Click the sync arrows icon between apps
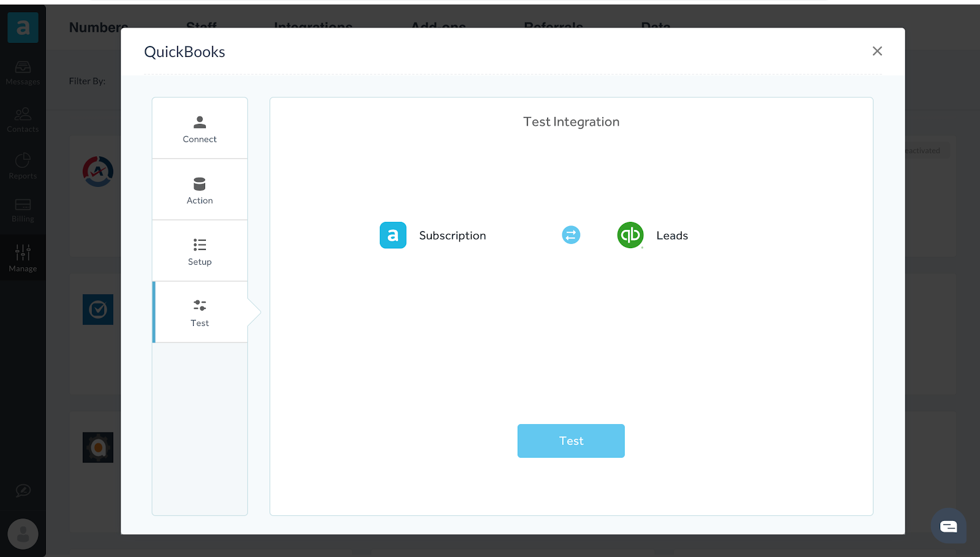980x557 pixels. [571, 235]
